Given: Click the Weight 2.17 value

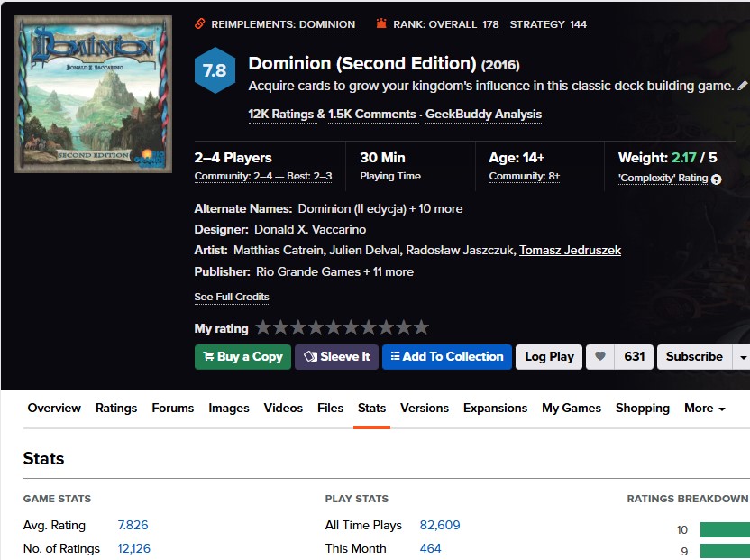Looking at the screenshot, I should pyautogui.click(x=684, y=158).
